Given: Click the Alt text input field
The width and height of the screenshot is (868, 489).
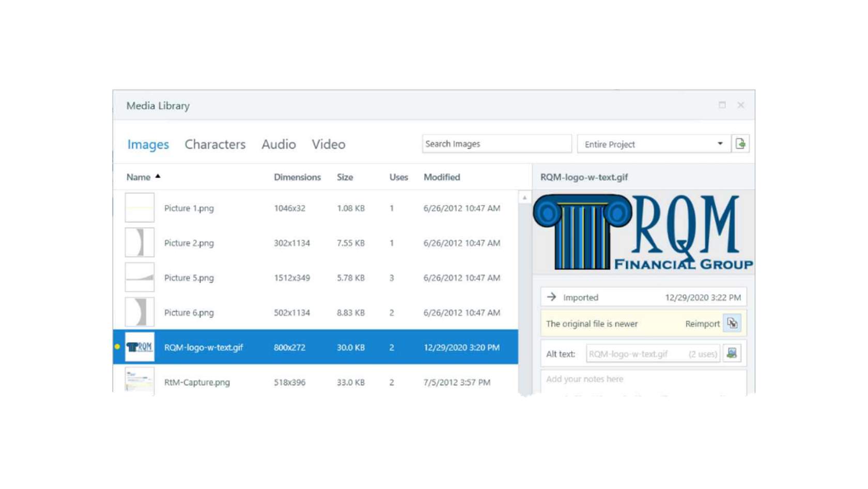Looking at the screenshot, I should coord(653,354).
